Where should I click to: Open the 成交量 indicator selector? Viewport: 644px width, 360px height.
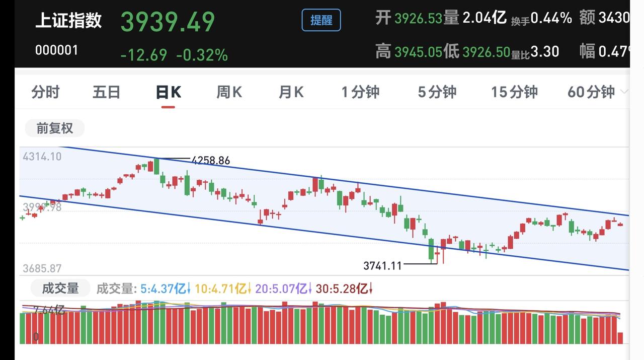[60, 289]
